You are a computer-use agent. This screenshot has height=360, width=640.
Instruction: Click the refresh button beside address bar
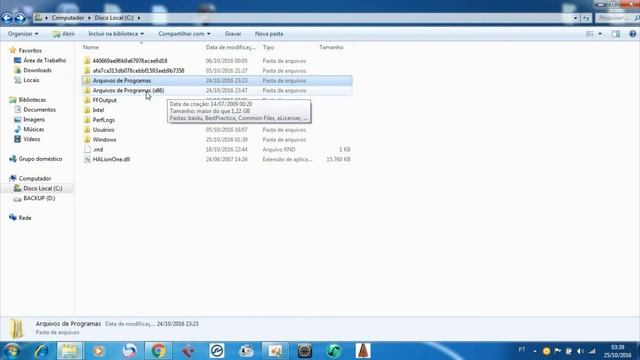pos(586,18)
